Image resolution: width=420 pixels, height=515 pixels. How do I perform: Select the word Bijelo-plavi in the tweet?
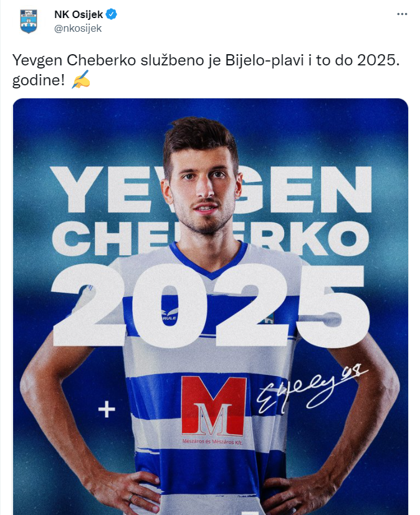click(x=265, y=60)
